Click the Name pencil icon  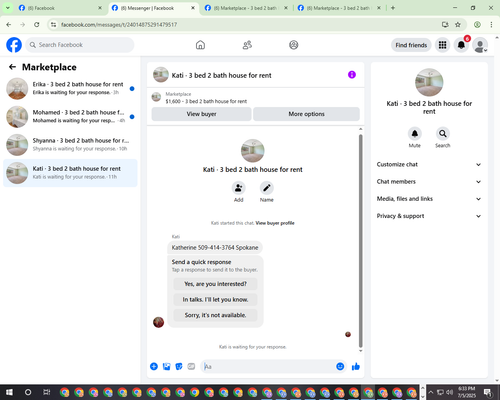[x=267, y=188]
